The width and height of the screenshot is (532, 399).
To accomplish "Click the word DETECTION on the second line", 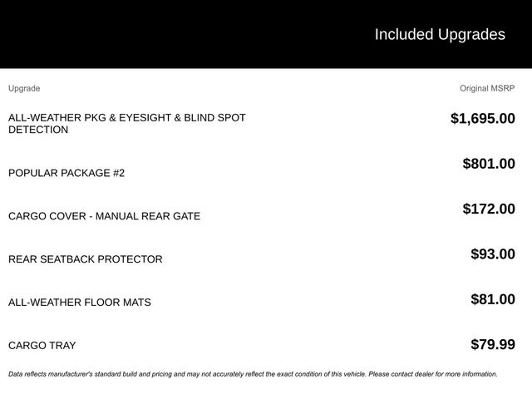I will pyautogui.click(x=38, y=131).
